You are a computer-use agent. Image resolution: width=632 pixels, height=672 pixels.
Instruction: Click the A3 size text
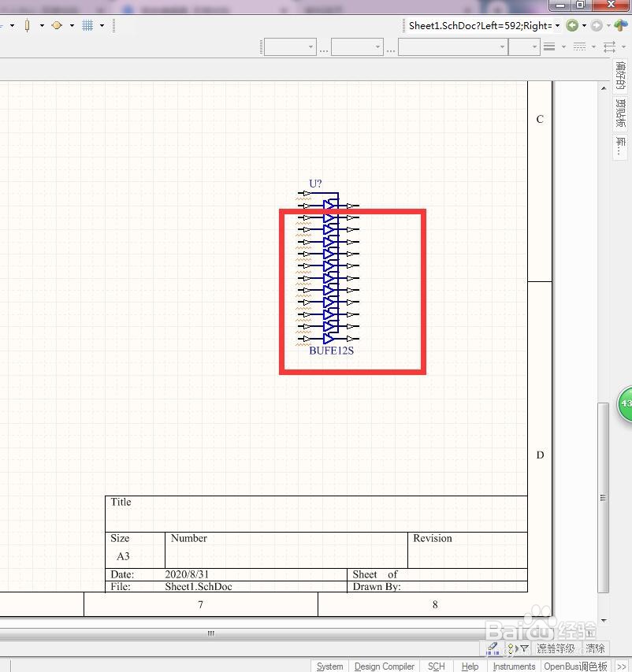[123, 556]
